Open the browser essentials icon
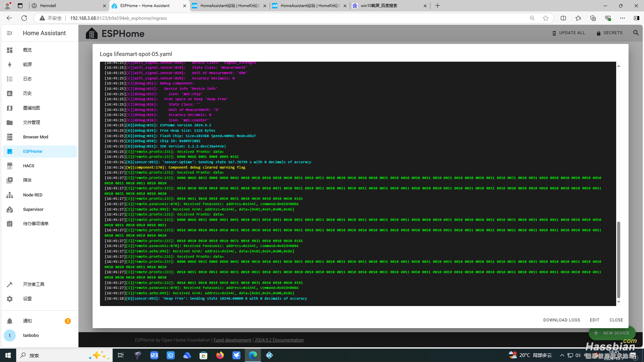 tap(607, 18)
